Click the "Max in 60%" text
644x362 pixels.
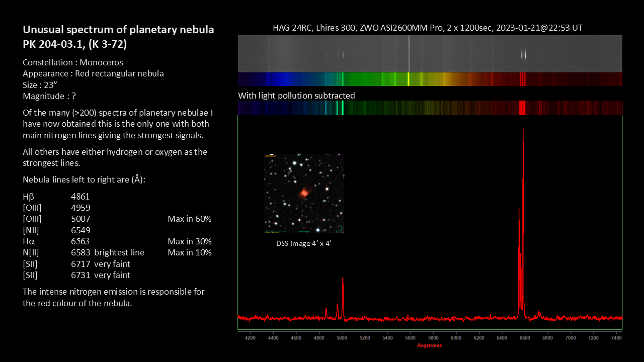point(189,219)
